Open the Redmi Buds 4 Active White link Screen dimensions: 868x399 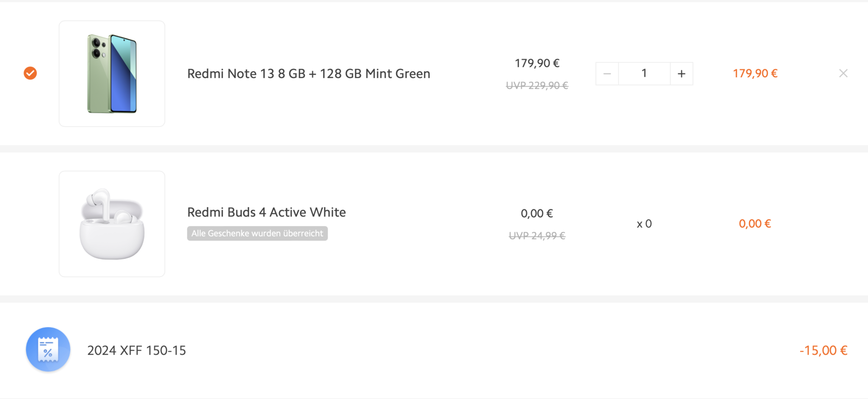266,212
